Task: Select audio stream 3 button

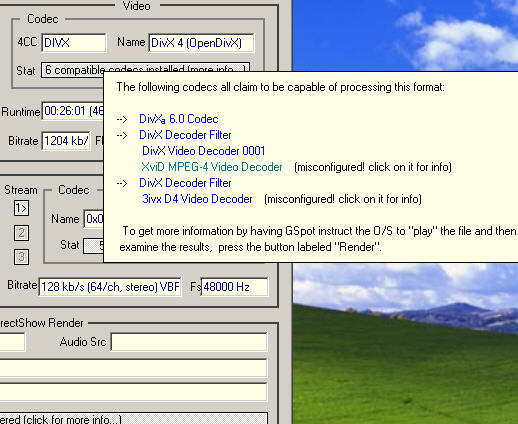Action: [x=21, y=257]
